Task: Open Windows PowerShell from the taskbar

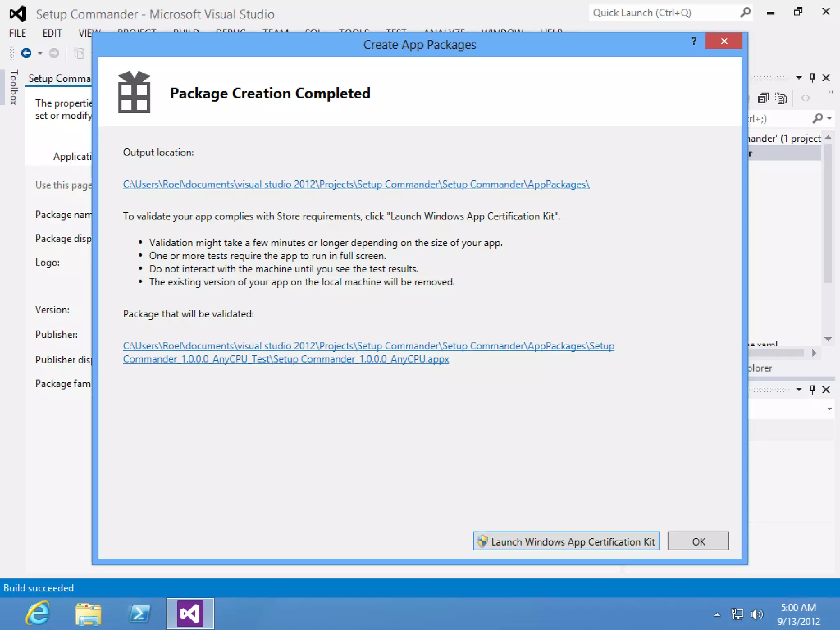Action: tap(139, 614)
